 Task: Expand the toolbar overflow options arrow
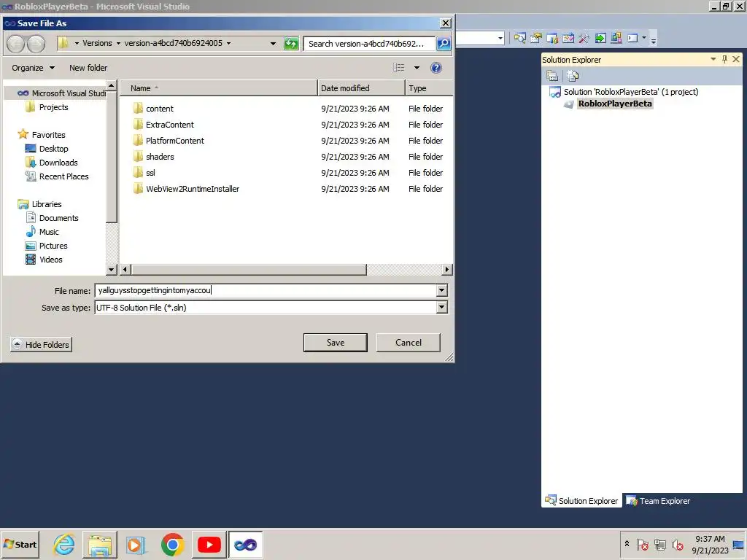point(654,40)
